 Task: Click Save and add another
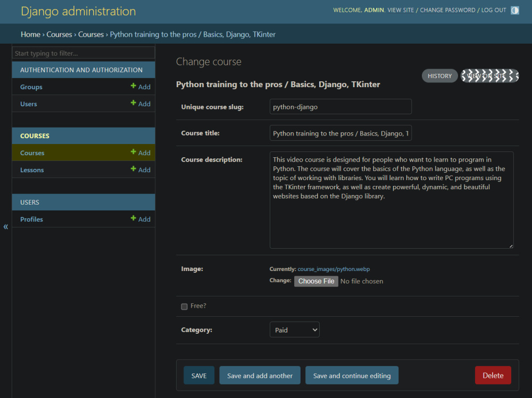coord(260,375)
